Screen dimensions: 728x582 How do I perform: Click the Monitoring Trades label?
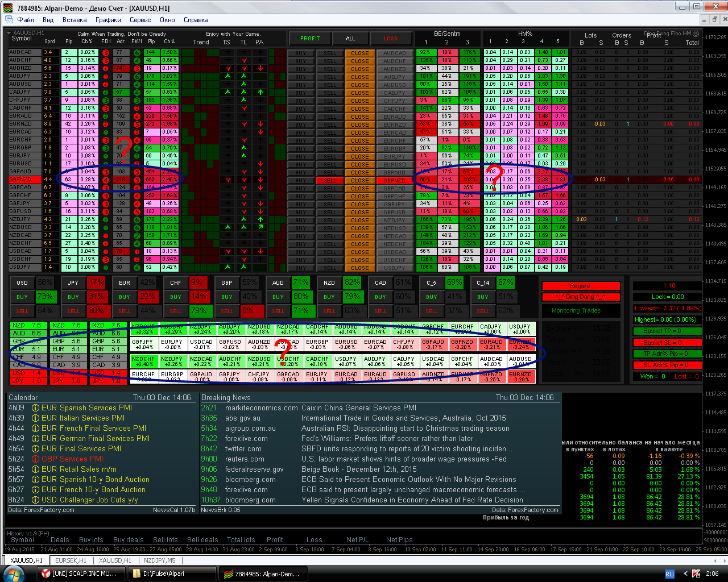[576, 310]
